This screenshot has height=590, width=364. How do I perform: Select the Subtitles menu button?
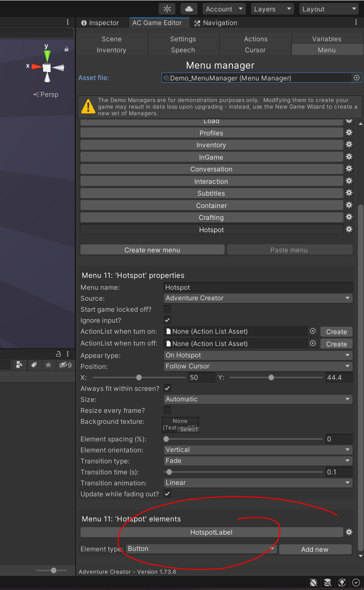tap(211, 193)
